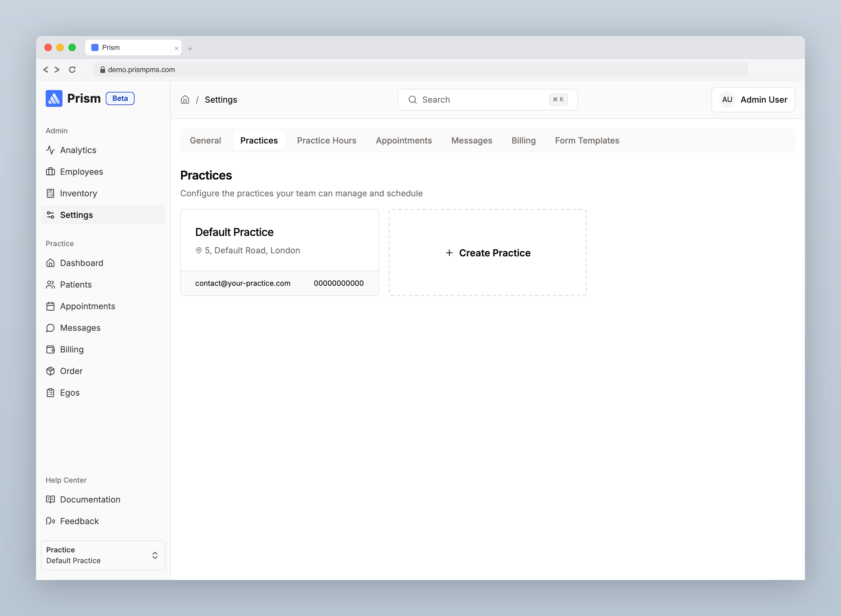Open the Messages chat bubble icon
The image size is (841, 616).
[x=51, y=328]
